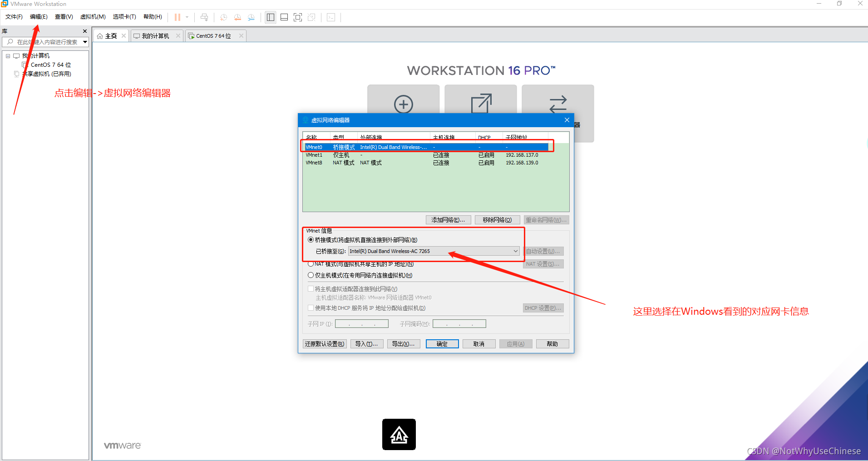Click the 移除网络(O) button
The height and width of the screenshot is (461, 868).
point(497,220)
